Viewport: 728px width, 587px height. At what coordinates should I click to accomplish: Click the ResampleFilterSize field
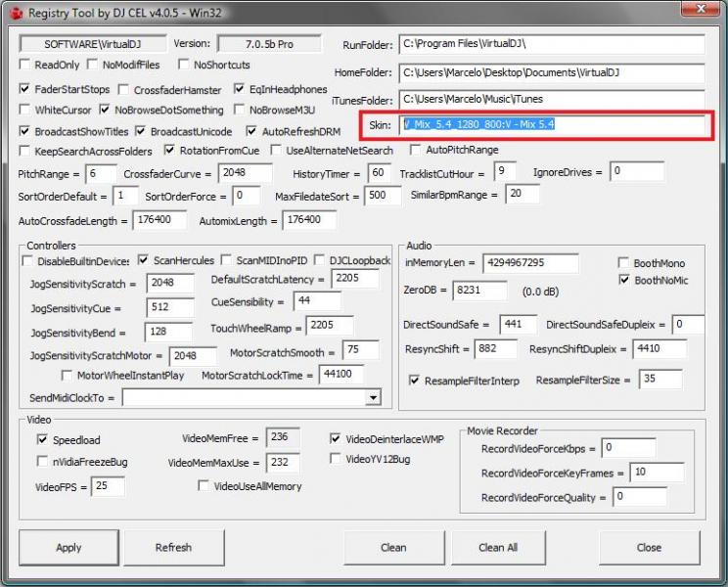[x=660, y=379]
